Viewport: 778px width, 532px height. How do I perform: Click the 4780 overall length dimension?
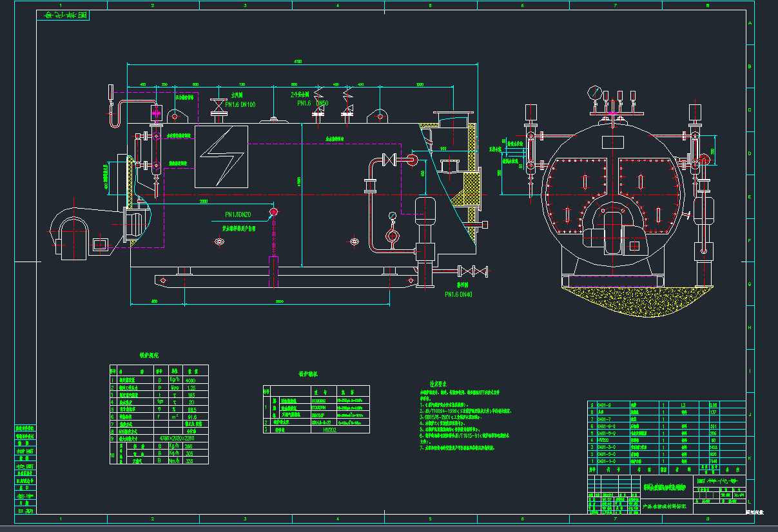click(x=297, y=62)
